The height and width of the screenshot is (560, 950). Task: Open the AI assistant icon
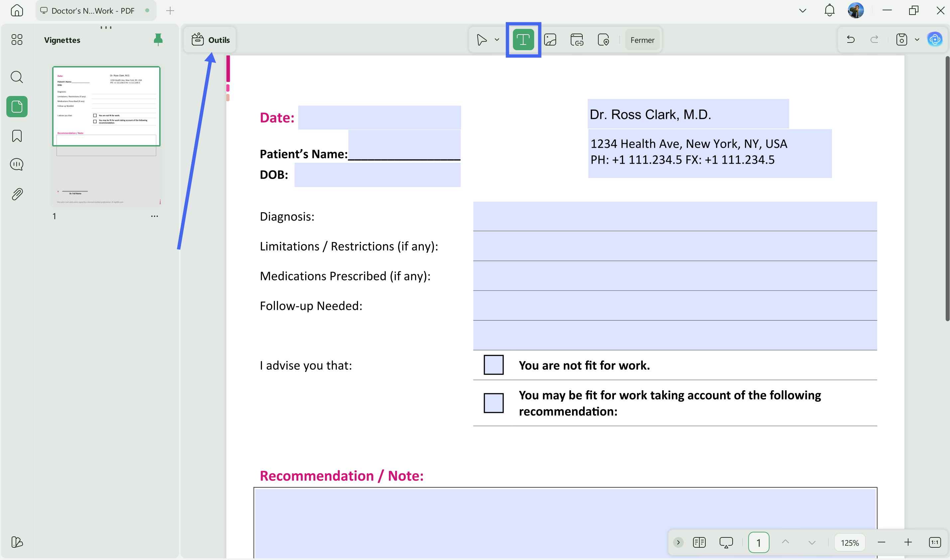(x=935, y=39)
